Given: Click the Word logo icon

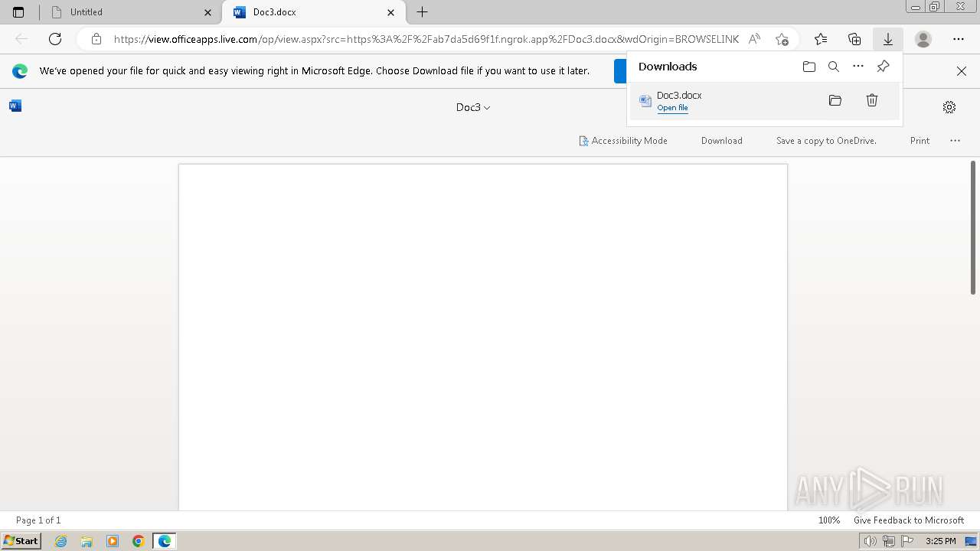Looking at the screenshot, I should click(15, 106).
